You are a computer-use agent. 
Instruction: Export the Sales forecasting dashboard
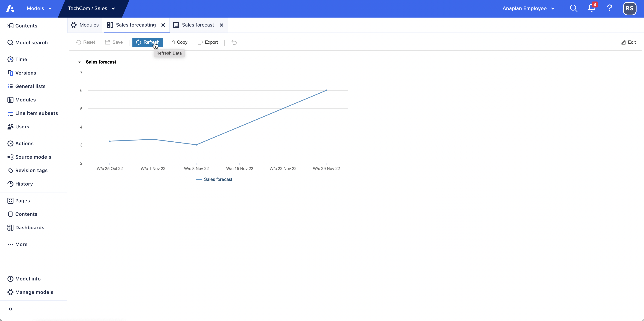pyautogui.click(x=208, y=42)
